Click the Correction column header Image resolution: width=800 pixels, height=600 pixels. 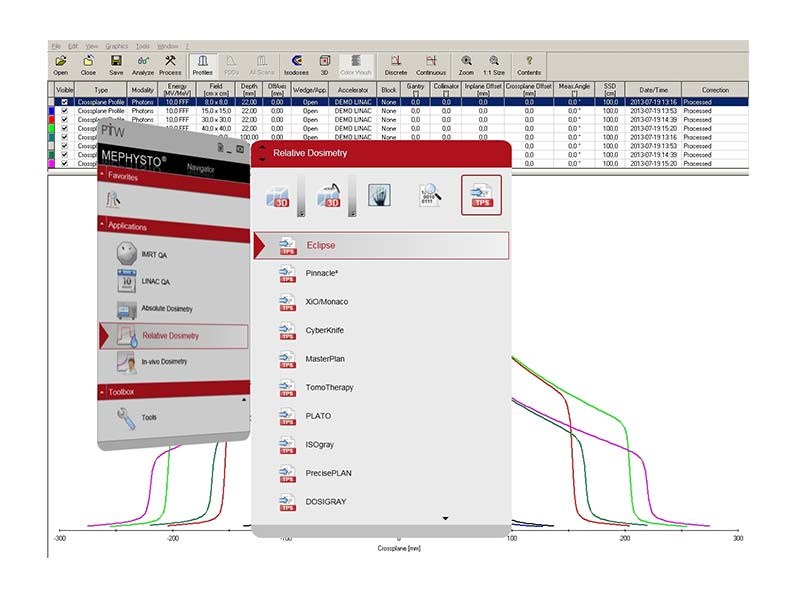tap(715, 90)
